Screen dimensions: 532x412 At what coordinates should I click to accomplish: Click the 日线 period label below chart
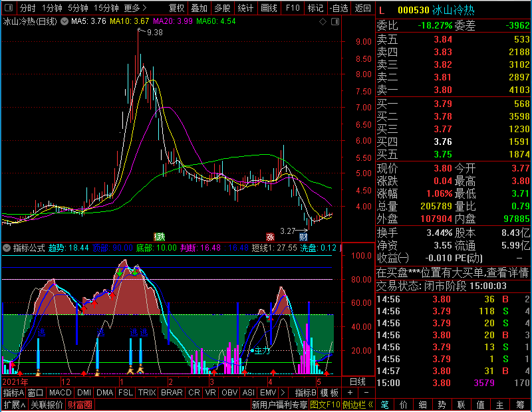click(358, 382)
